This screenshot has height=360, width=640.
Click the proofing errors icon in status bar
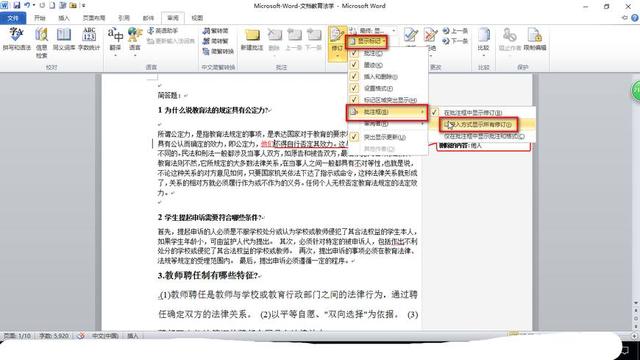(81, 336)
